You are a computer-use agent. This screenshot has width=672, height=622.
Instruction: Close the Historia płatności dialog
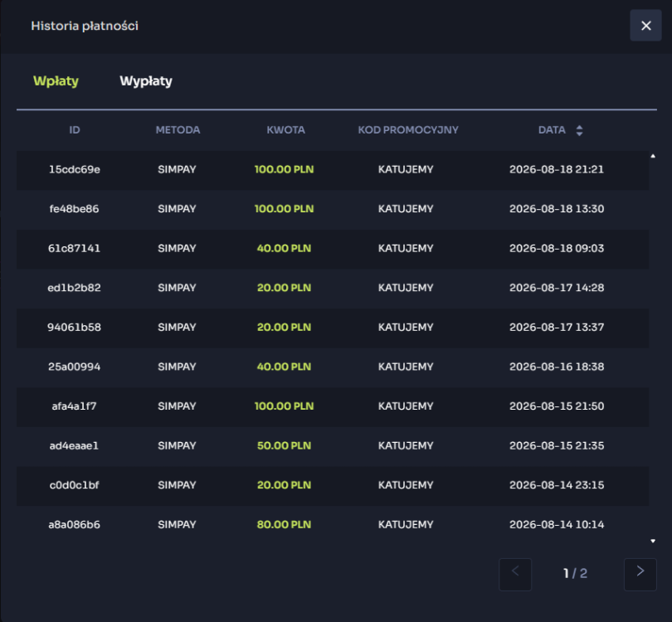coord(645,26)
